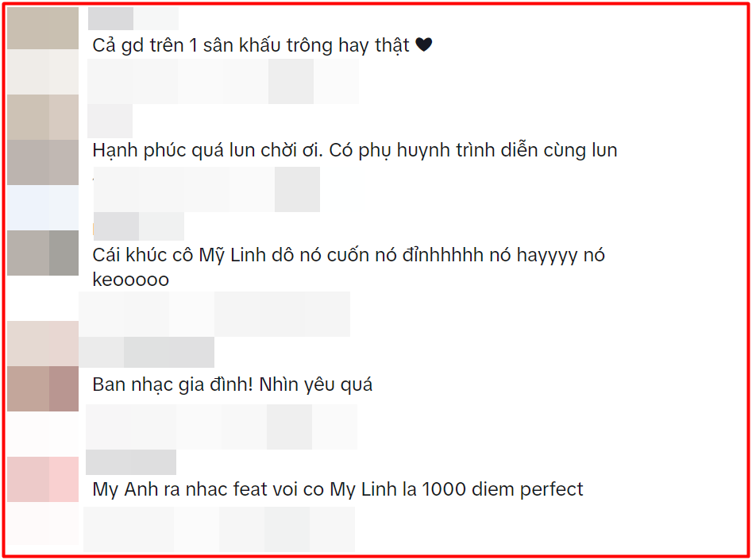Click blurred action row beneath the 'keooooo' line
This screenshot has height=560, width=752.
[214, 314]
